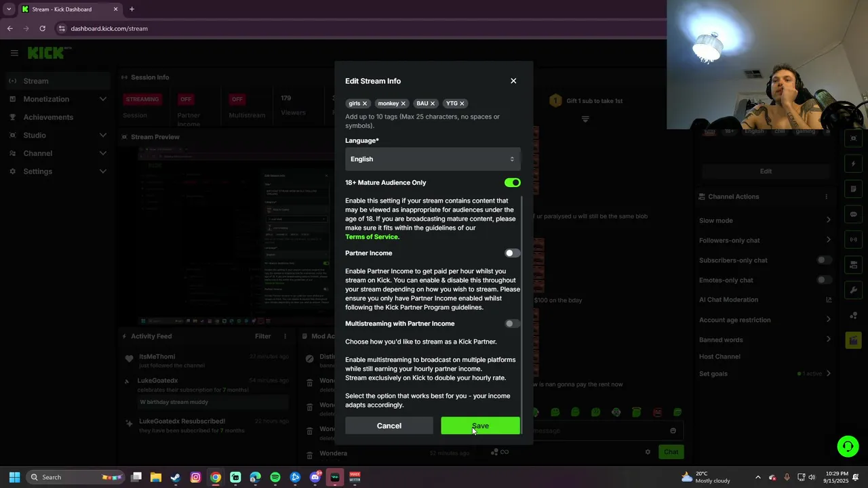
Task: Click the browser reload button
Action: [42, 28]
